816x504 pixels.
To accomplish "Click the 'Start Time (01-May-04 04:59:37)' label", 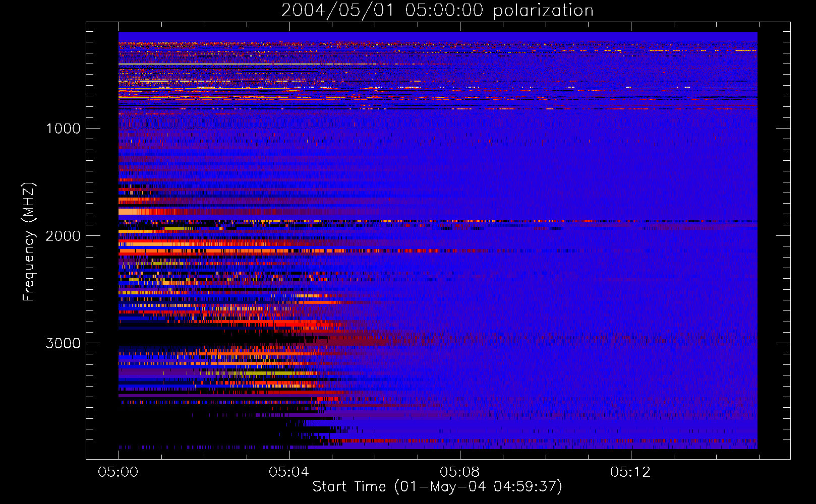I will 437,487.
